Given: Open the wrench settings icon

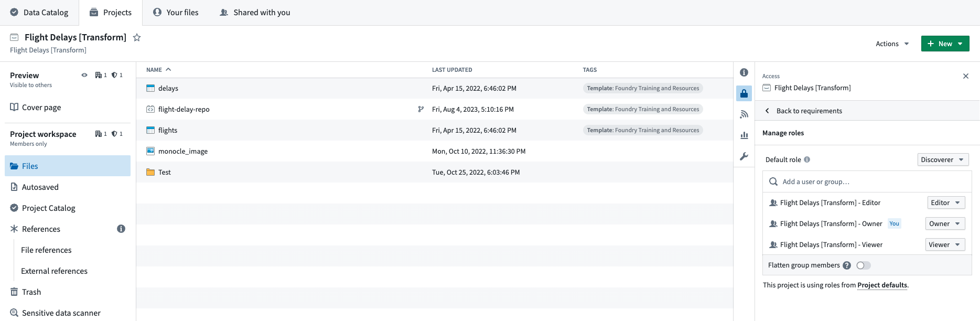Looking at the screenshot, I should 744,156.
